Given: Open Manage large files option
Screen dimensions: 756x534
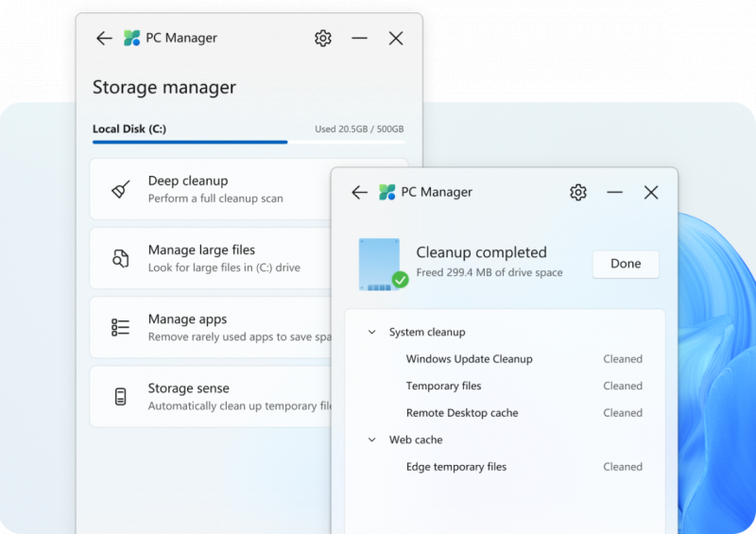Looking at the screenshot, I should 211,259.
